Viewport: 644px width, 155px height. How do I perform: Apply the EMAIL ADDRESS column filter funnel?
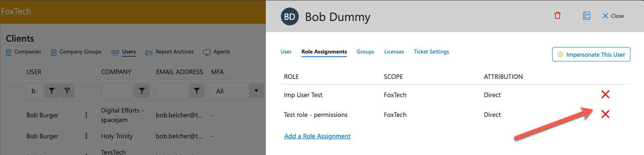[197, 91]
